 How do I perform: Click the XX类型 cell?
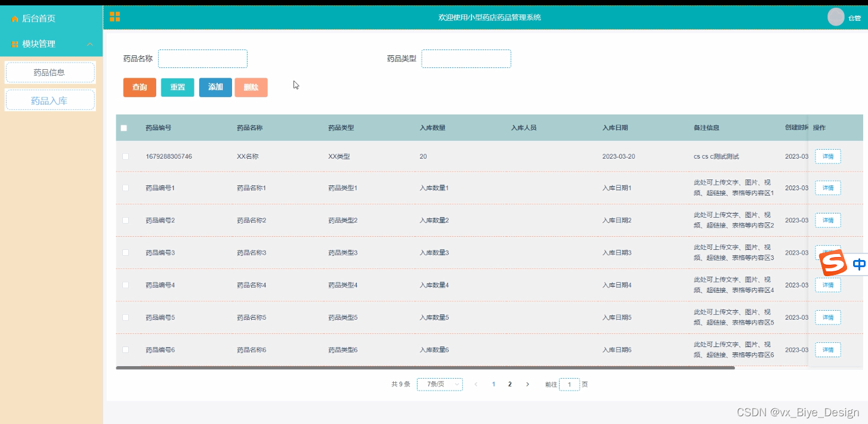click(339, 156)
